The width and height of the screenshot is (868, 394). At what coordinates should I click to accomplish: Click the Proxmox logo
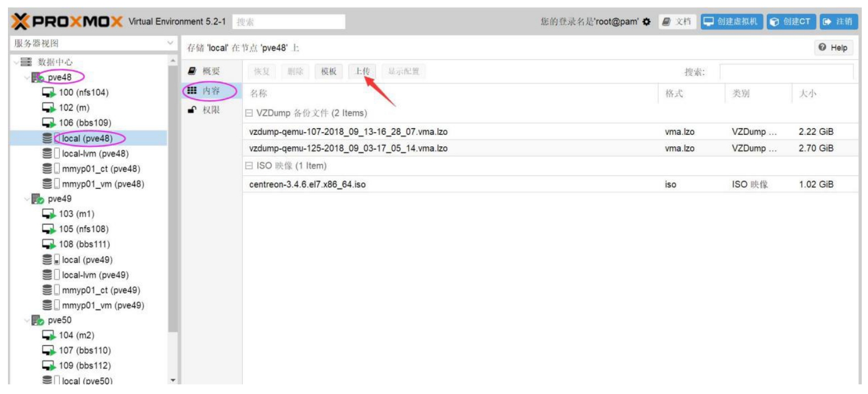point(67,22)
